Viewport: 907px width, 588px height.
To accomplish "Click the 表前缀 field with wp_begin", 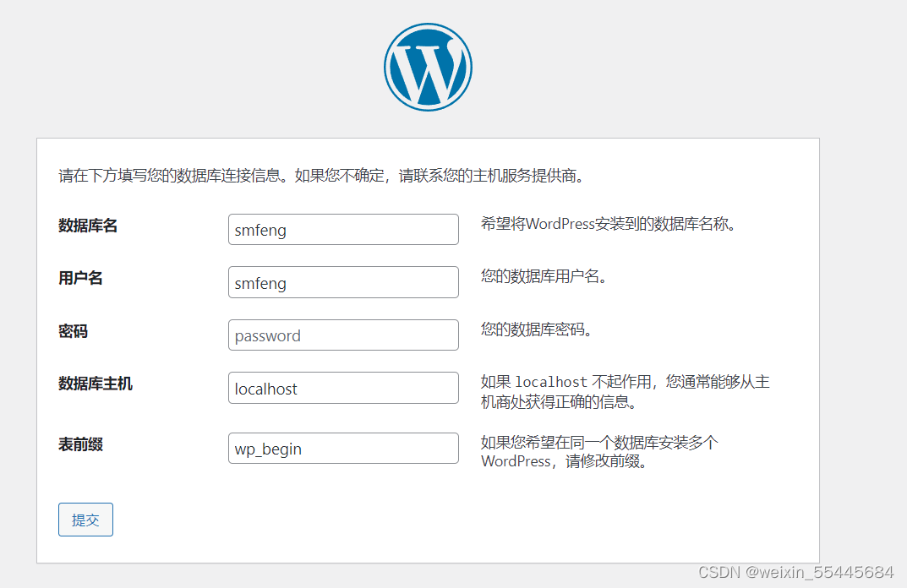I will coord(343,448).
